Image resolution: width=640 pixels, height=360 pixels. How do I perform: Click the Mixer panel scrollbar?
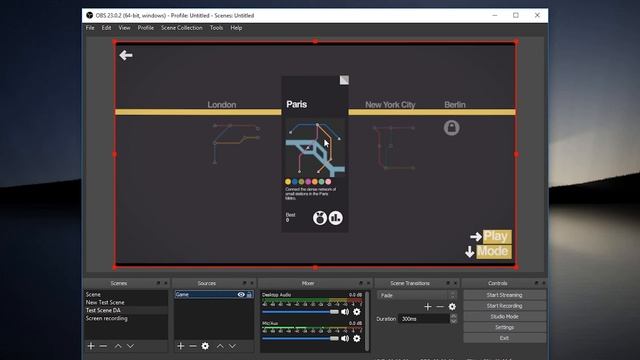click(x=367, y=321)
